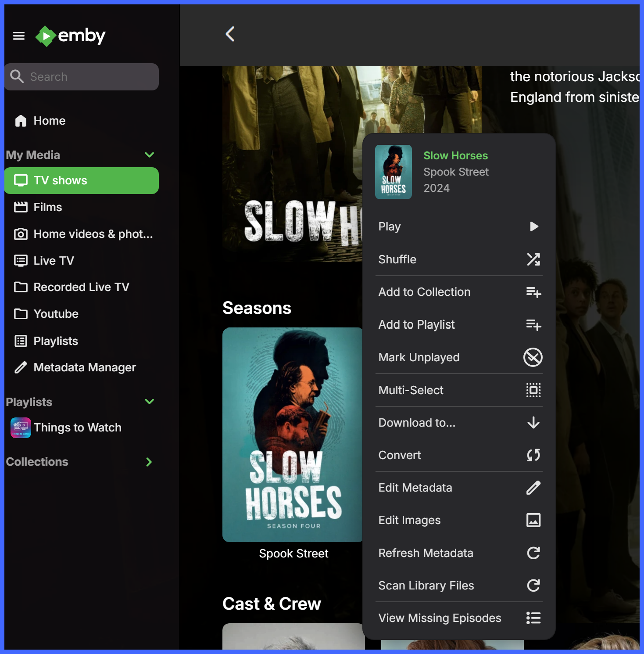The width and height of the screenshot is (644, 654).
Task: Go back using the back arrow
Action: click(x=230, y=34)
